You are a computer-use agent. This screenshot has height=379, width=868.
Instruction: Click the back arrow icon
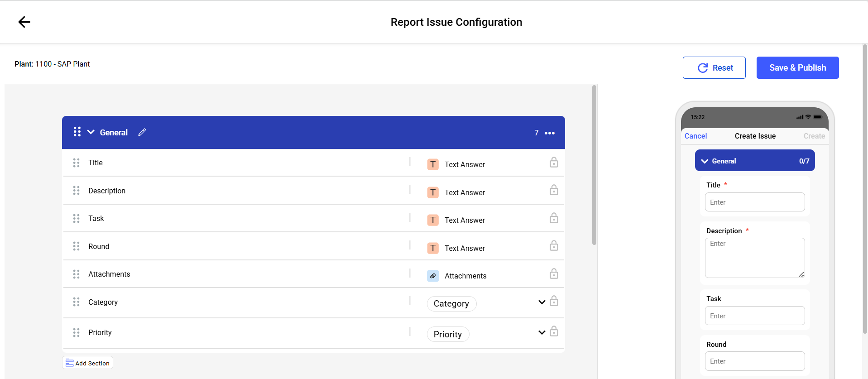pyautogui.click(x=24, y=22)
